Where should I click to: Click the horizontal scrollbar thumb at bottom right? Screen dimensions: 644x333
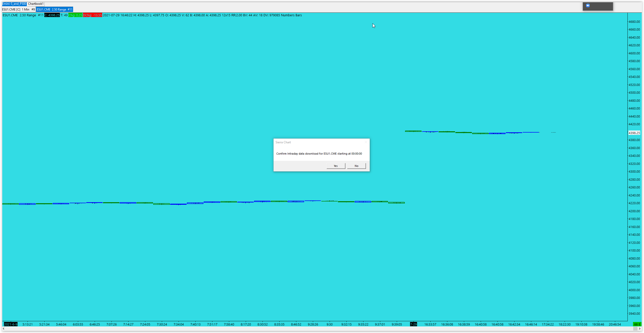[635, 328]
